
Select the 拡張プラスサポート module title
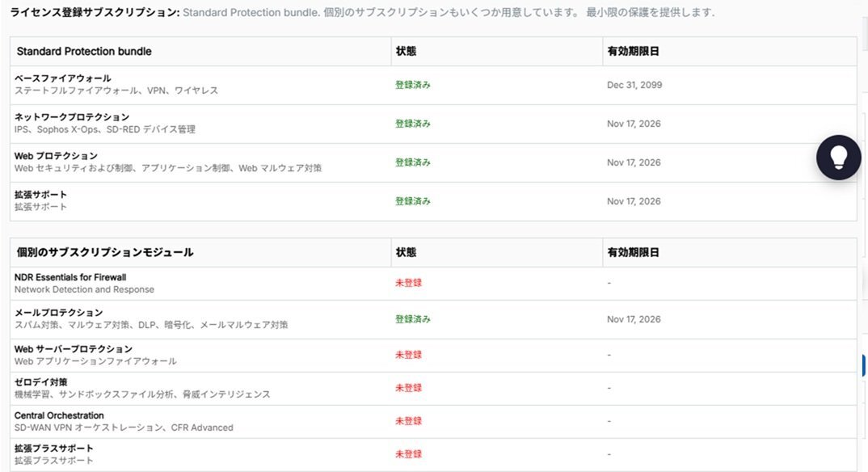tap(53, 449)
